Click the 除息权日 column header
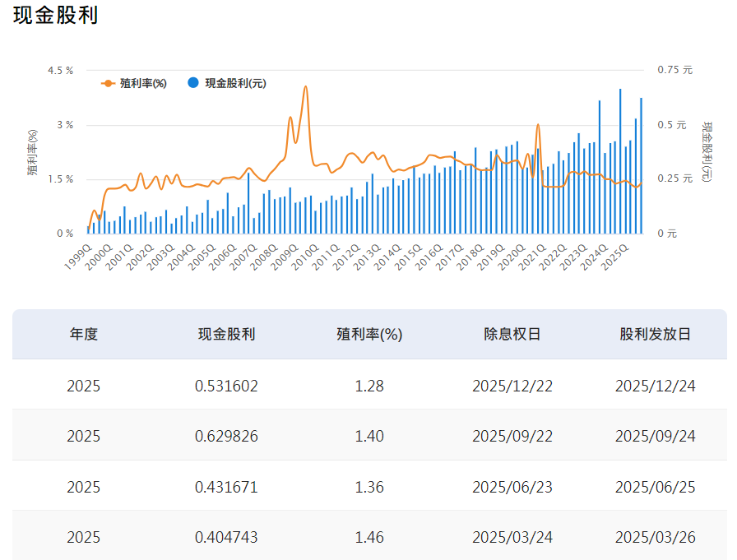This screenshot has height=560, width=737. (512, 333)
